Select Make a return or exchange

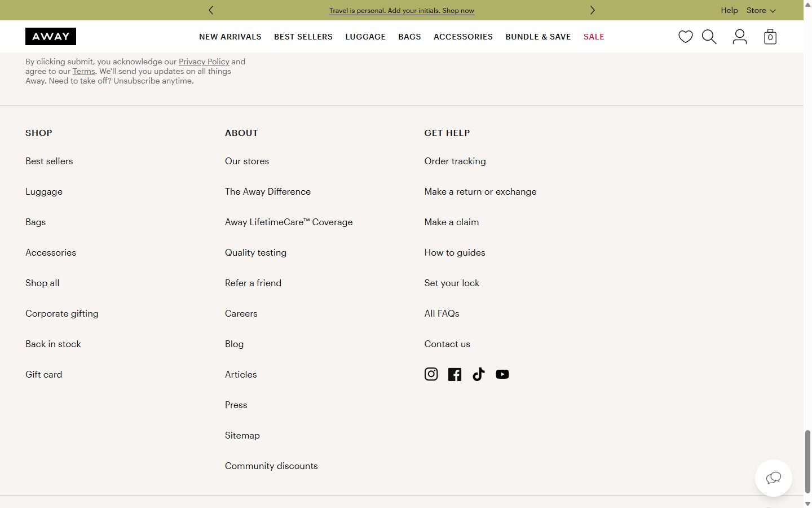click(480, 191)
